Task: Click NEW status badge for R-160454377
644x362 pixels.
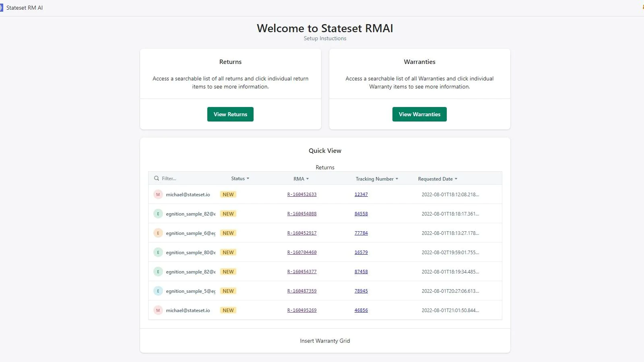Action: pos(228,271)
